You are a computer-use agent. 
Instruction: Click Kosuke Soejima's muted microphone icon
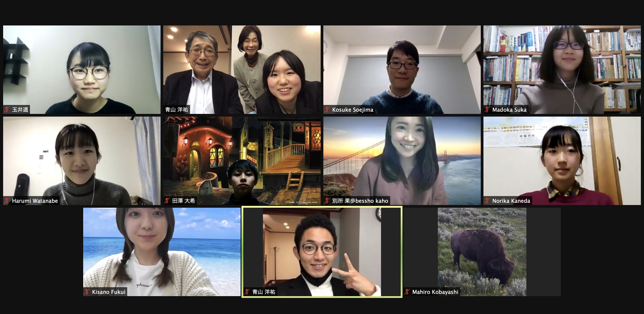coord(327,110)
